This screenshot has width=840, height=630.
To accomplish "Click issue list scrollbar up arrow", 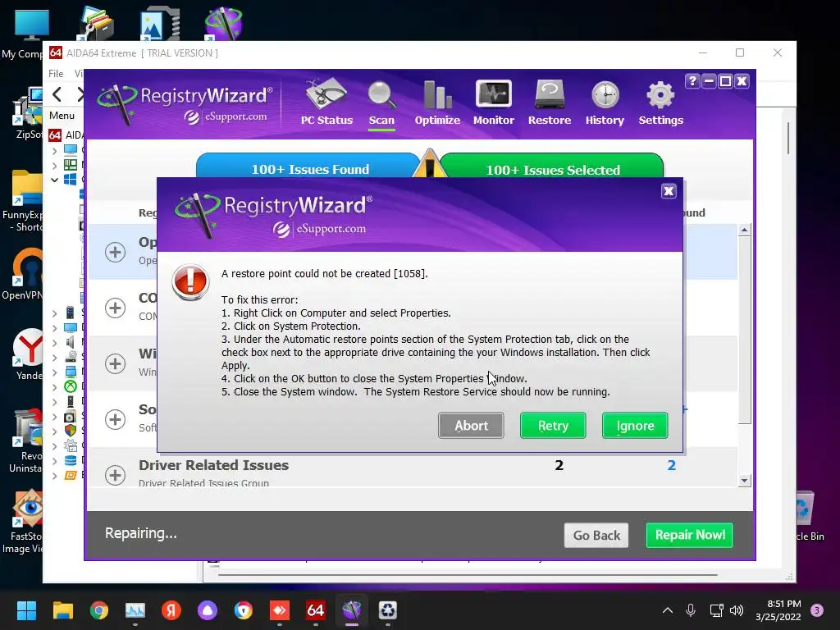I will 744,230.
